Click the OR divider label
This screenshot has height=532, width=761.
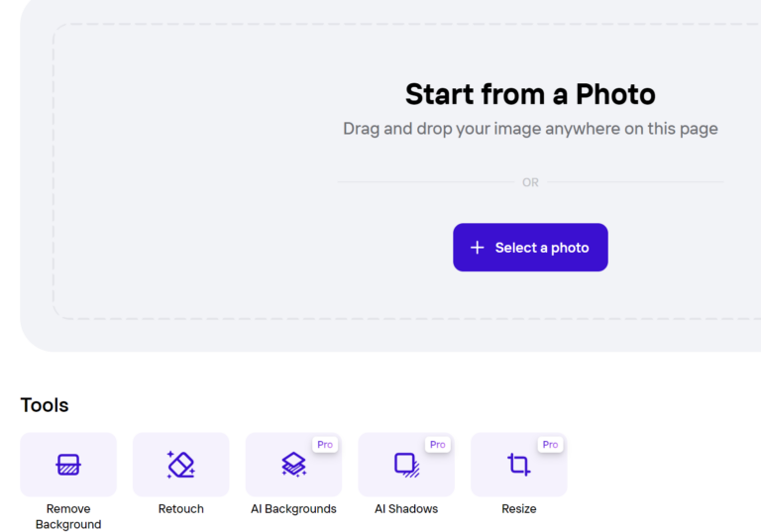[x=530, y=182]
